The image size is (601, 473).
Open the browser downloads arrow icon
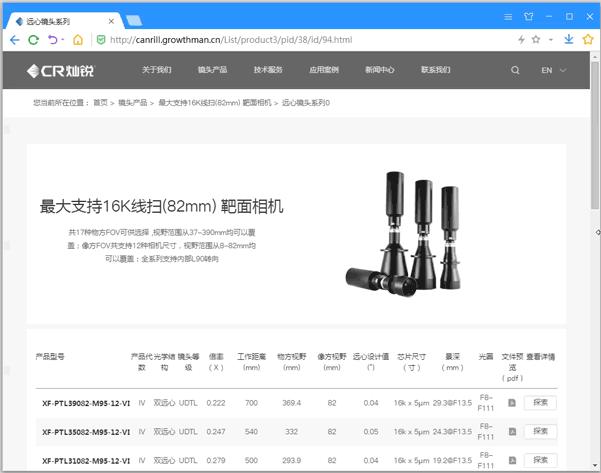point(569,39)
